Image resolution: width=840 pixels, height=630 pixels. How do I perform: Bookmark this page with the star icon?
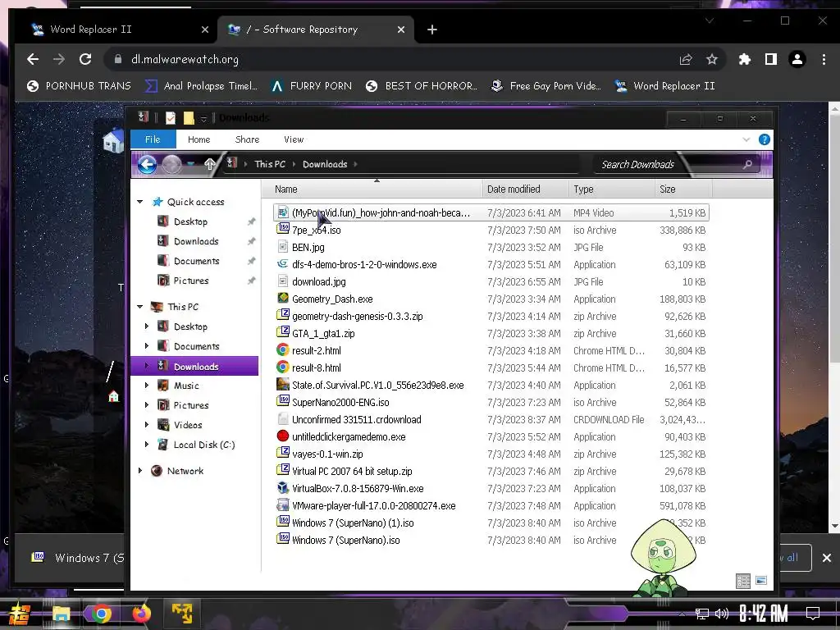(711, 59)
